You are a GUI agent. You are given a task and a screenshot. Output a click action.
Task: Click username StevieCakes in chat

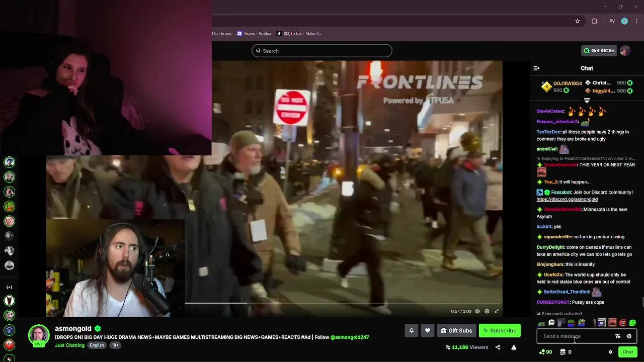(550, 111)
